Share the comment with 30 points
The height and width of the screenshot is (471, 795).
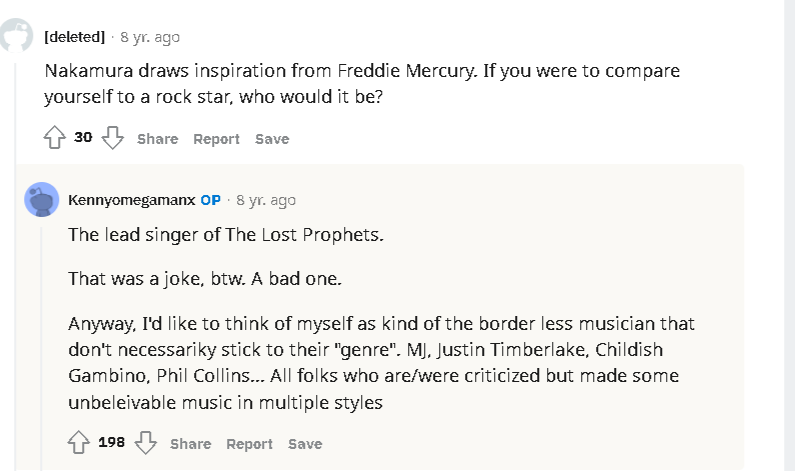coord(157,139)
